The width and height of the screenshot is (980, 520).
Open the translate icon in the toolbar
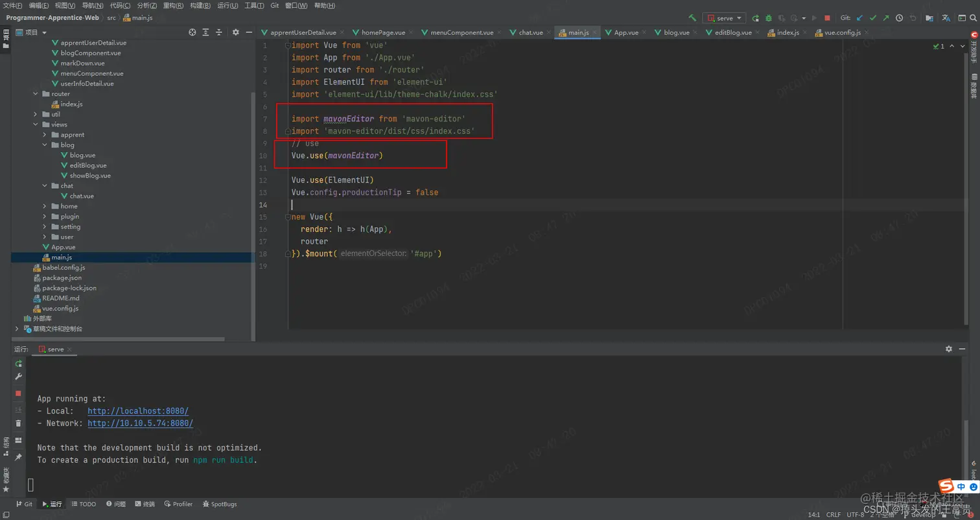[x=946, y=18]
